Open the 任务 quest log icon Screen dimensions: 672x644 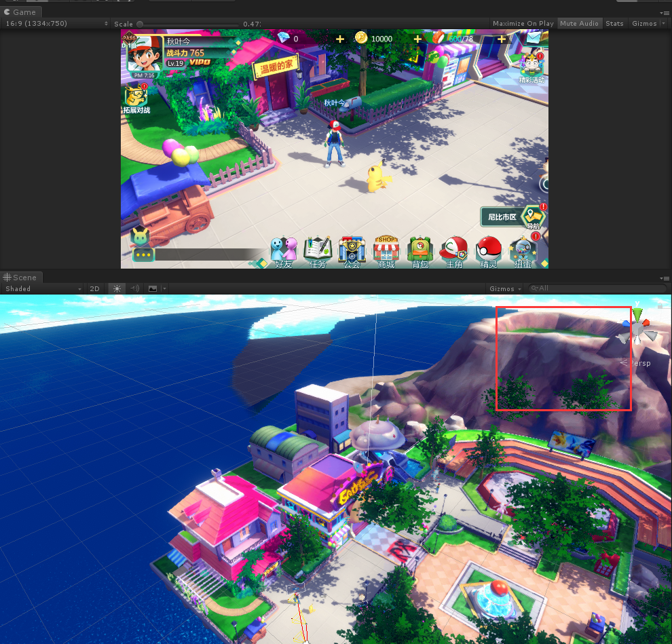pyautogui.click(x=318, y=248)
